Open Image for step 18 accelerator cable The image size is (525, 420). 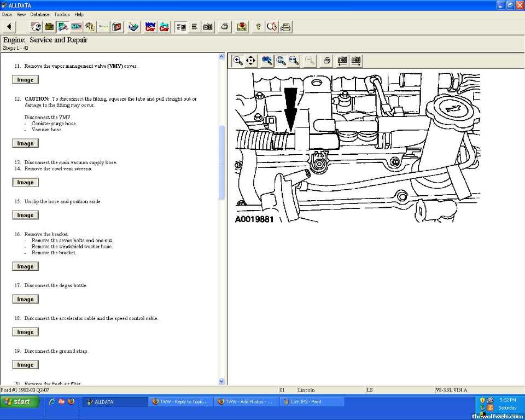(25, 332)
